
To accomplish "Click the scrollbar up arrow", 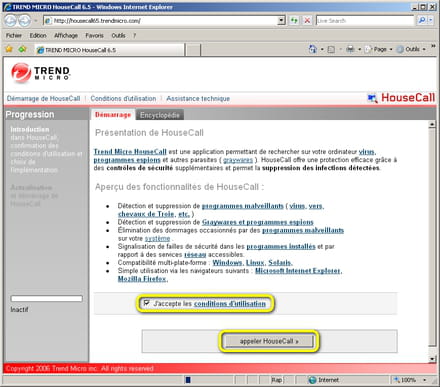I will pos(432,124).
